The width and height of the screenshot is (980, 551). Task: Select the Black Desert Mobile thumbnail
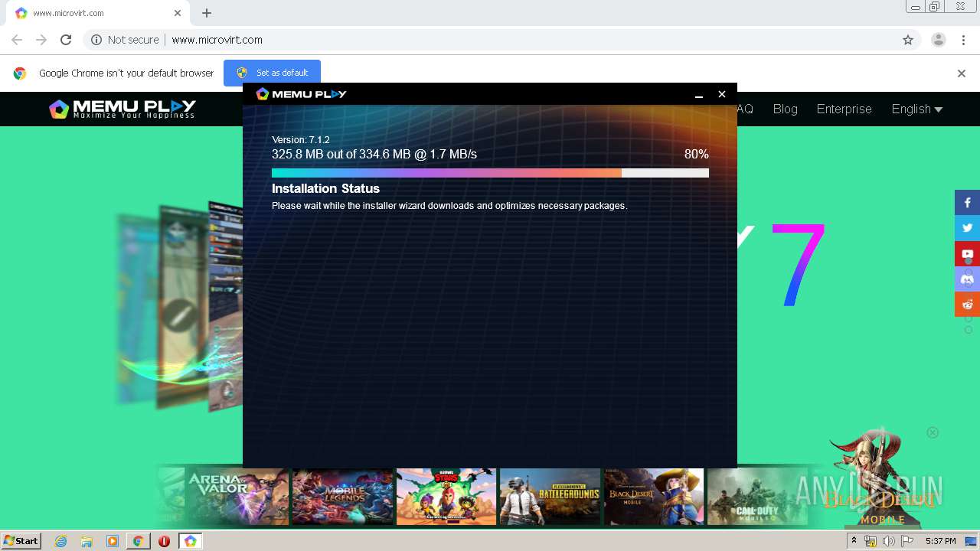[x=654, y=497]
